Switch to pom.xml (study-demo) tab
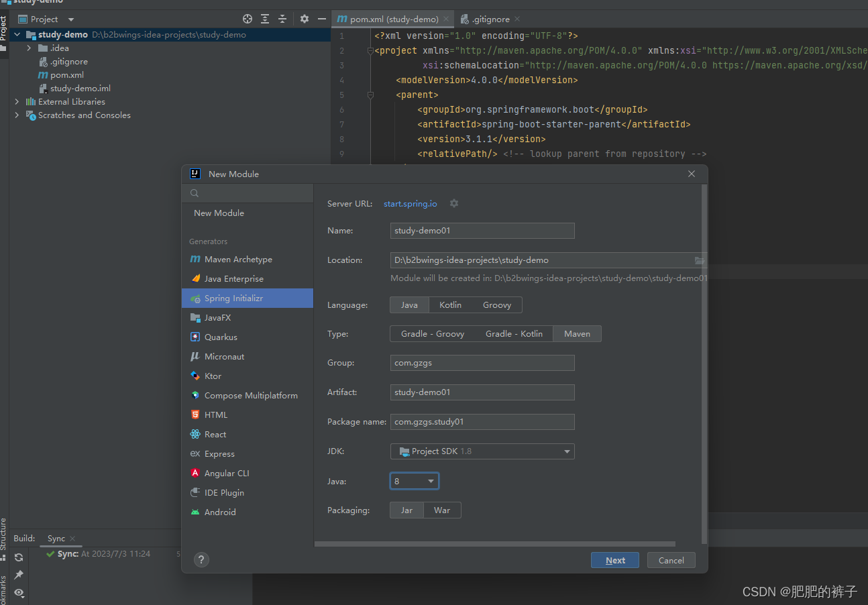The image size is (868, 605). pos(392,19)
